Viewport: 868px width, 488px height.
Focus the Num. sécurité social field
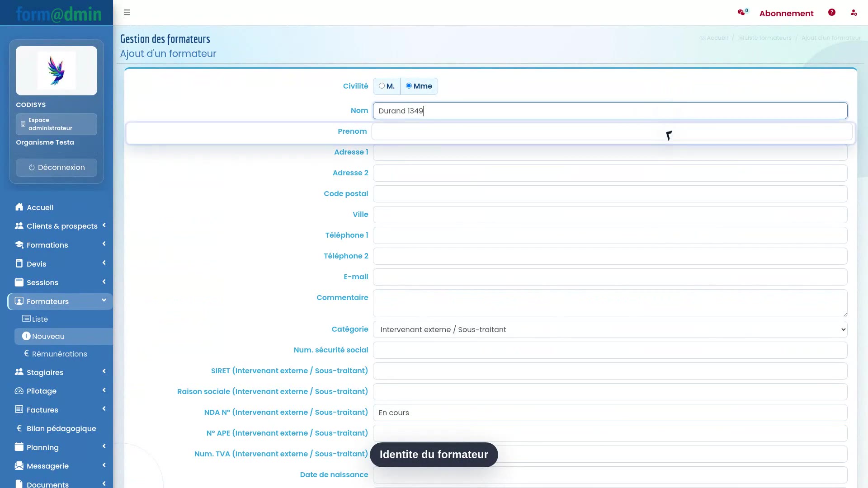tap(610, 350)
